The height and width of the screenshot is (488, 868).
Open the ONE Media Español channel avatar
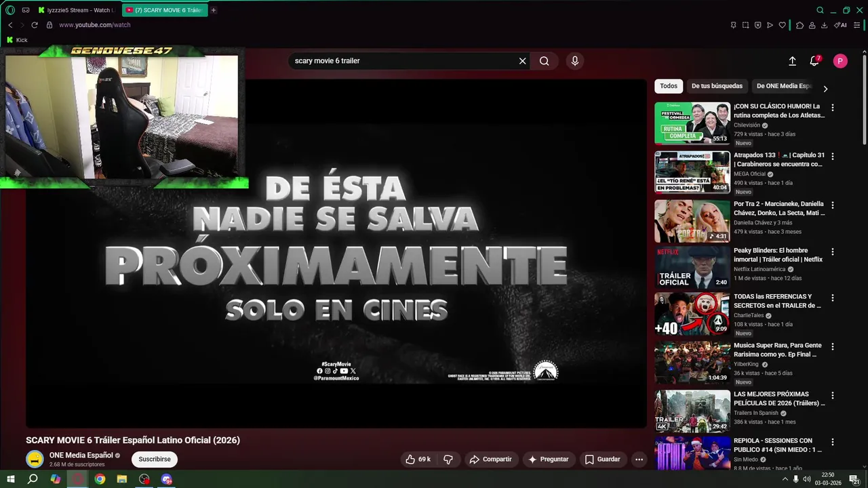point(35,459)
